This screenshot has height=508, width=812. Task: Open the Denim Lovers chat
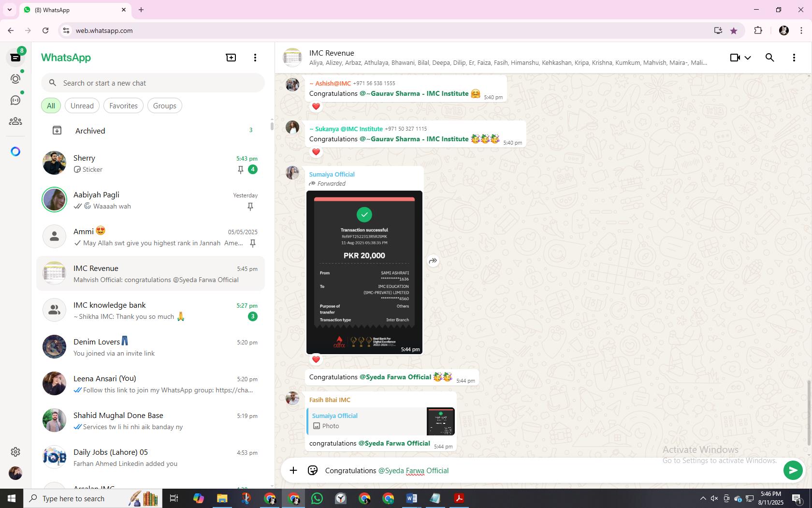tap(151, 347)
